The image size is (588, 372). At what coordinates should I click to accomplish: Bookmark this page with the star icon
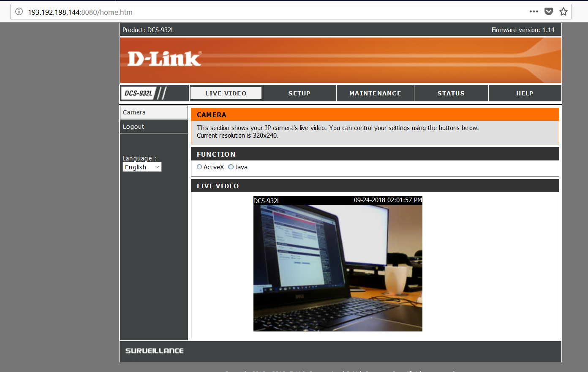563,11
